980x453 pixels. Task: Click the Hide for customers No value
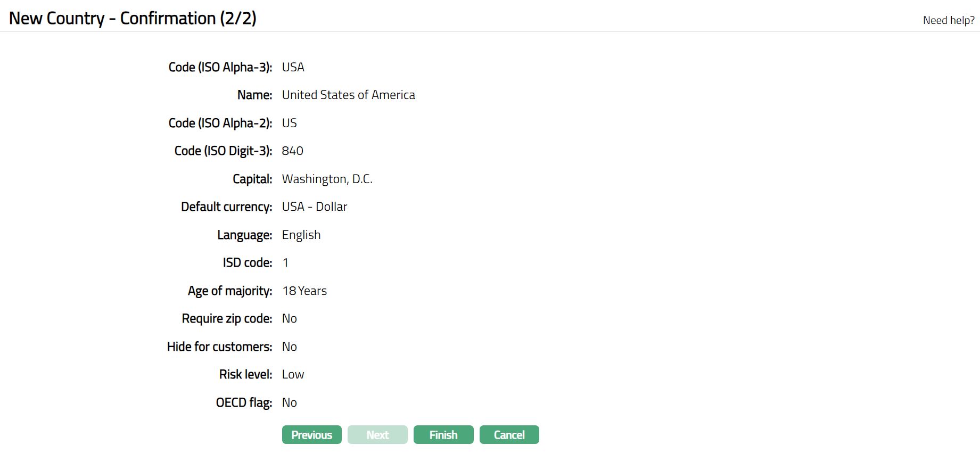pyautogui.click(x=289, y=347)
